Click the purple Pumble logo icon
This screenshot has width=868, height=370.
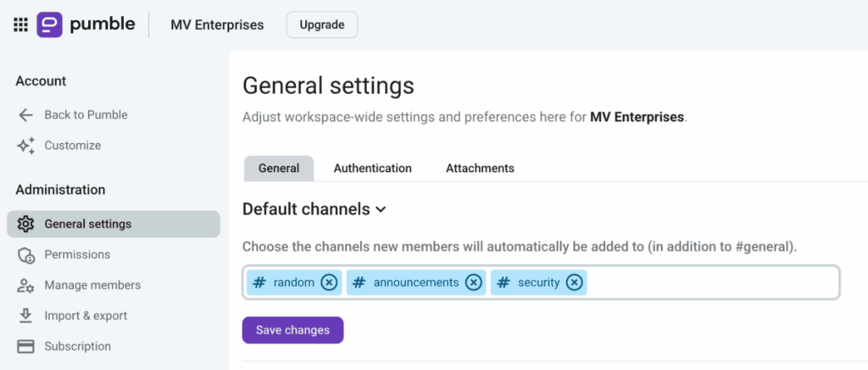pos(50,25)
